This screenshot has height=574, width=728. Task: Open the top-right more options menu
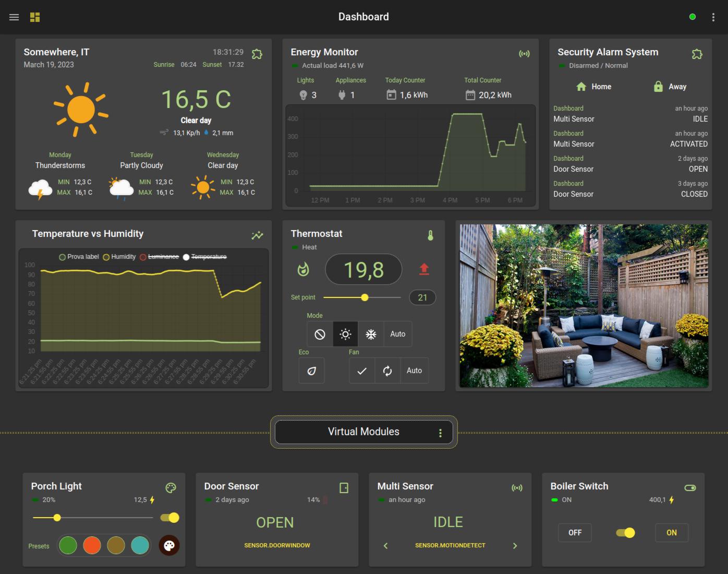(x=713, y=17)
